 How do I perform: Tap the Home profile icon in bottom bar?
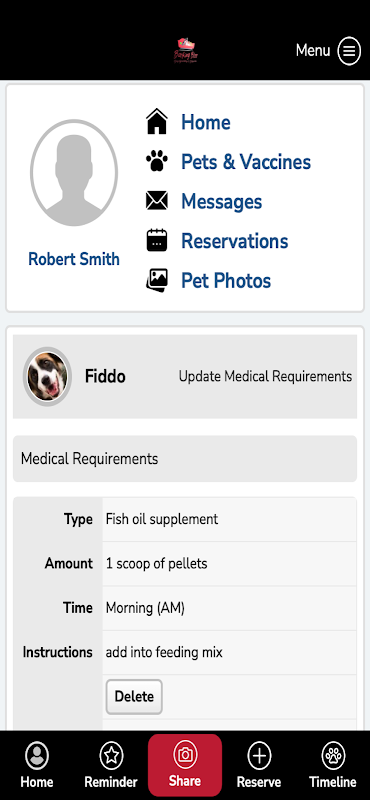click(x=37, y=755)
